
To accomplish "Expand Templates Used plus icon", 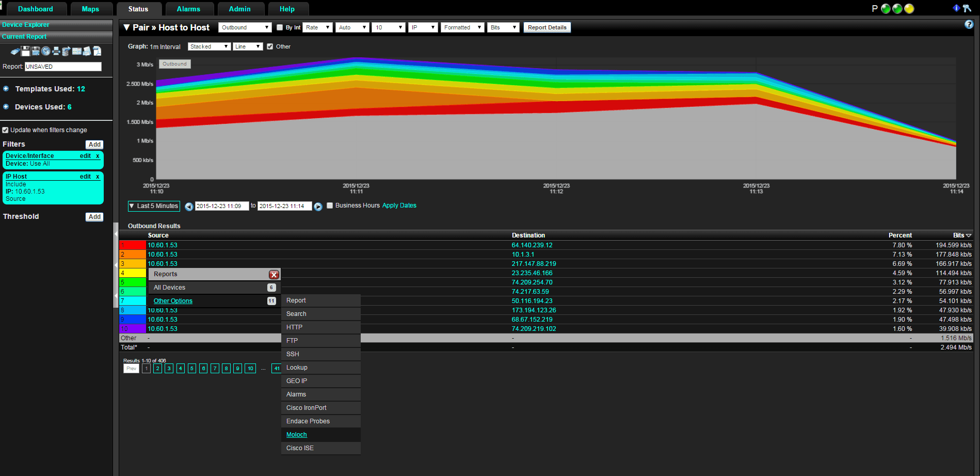I will [x=6, y=89].
